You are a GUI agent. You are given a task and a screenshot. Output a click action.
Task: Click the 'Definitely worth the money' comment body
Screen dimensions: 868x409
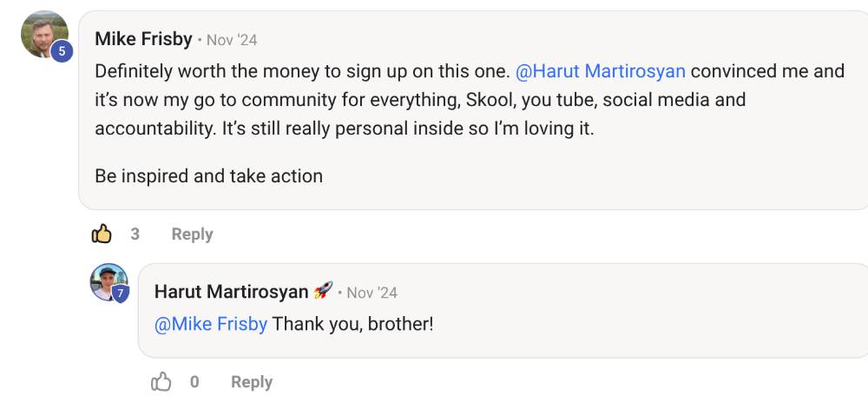(x=470, y=100)
